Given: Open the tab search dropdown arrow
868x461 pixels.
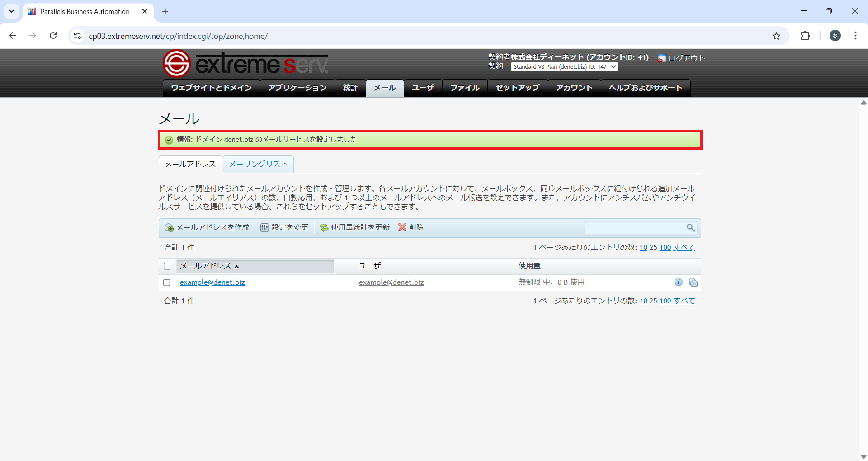Looking at the screenshot, I should click(11, 11).
